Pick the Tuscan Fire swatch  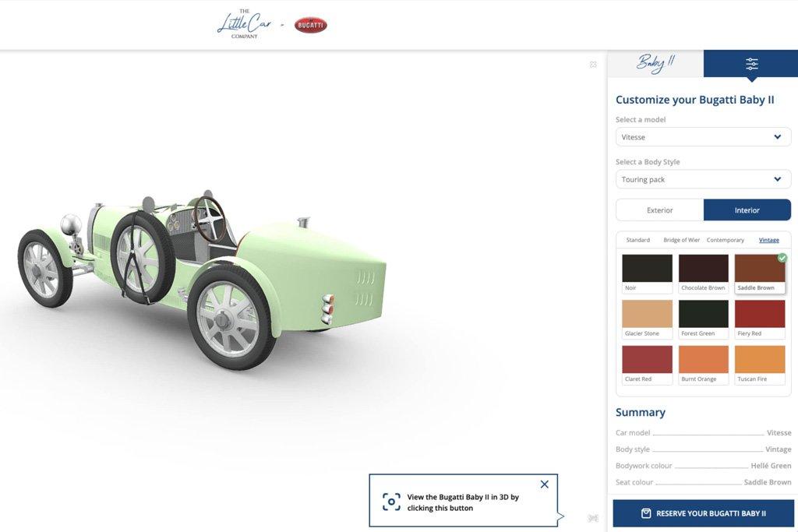pos(759,365)
